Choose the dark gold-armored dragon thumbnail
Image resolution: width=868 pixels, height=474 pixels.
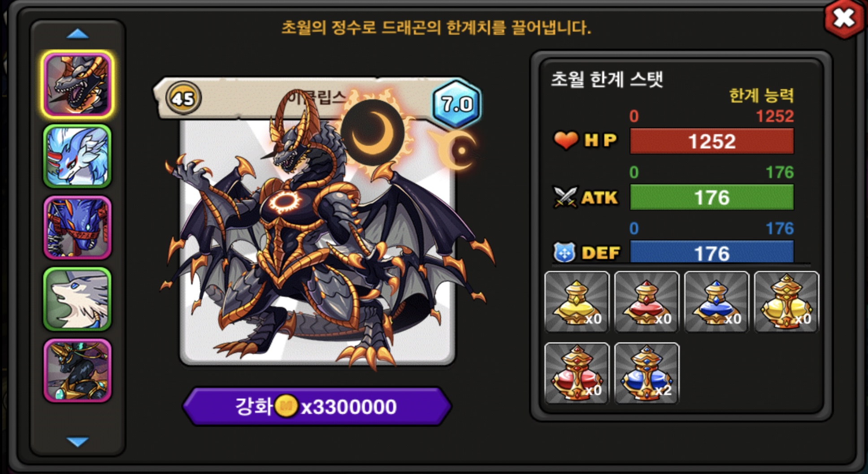point(78,371)
